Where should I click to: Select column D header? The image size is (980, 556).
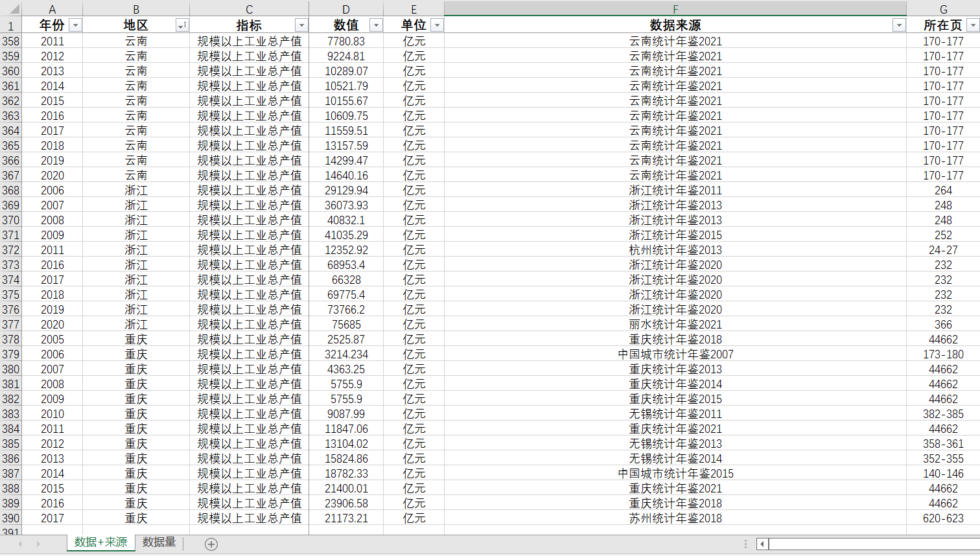coord(346,9)
